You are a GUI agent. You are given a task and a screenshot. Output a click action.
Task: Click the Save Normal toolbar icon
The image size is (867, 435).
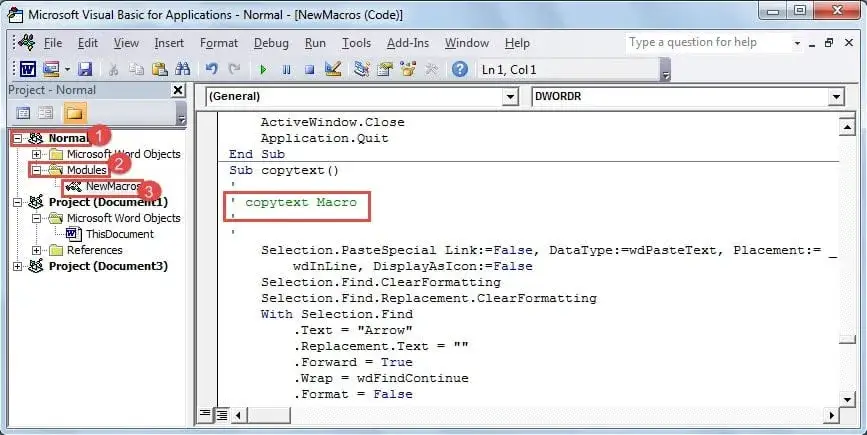(x=85, y=69)
